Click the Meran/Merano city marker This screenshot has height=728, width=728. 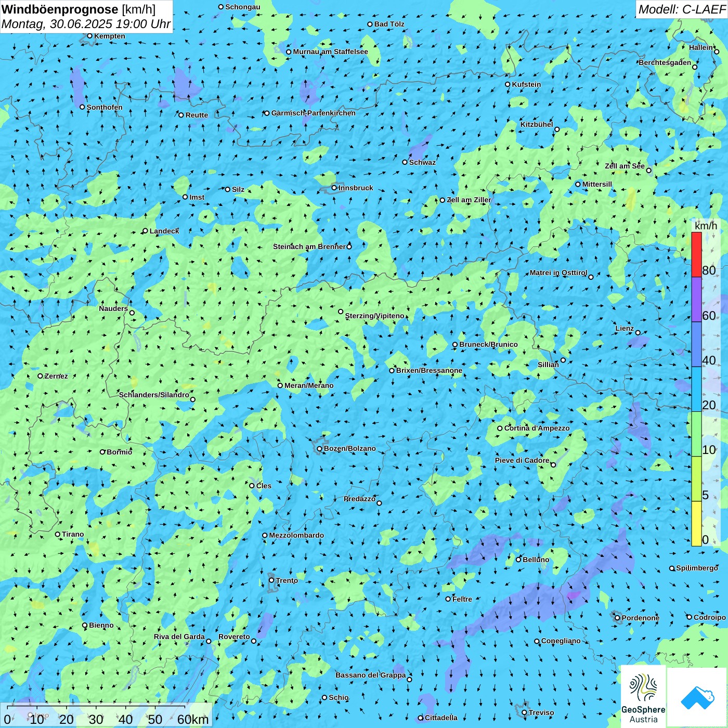(280, 385)
